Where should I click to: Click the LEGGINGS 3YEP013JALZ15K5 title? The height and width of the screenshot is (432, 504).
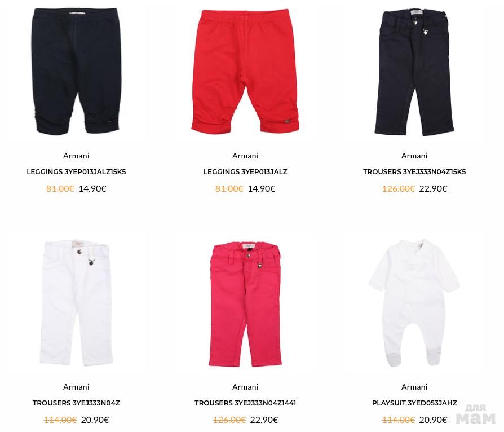point(76,172)
